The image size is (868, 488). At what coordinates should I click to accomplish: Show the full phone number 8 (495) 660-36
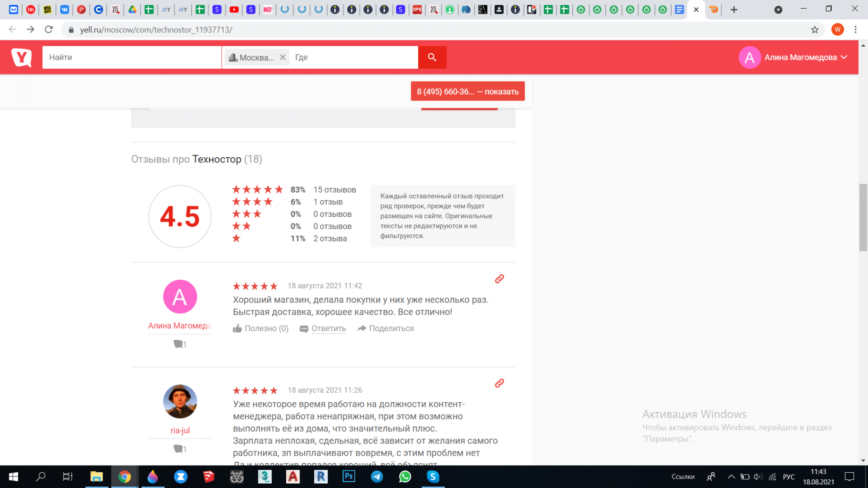pos(468,91)
